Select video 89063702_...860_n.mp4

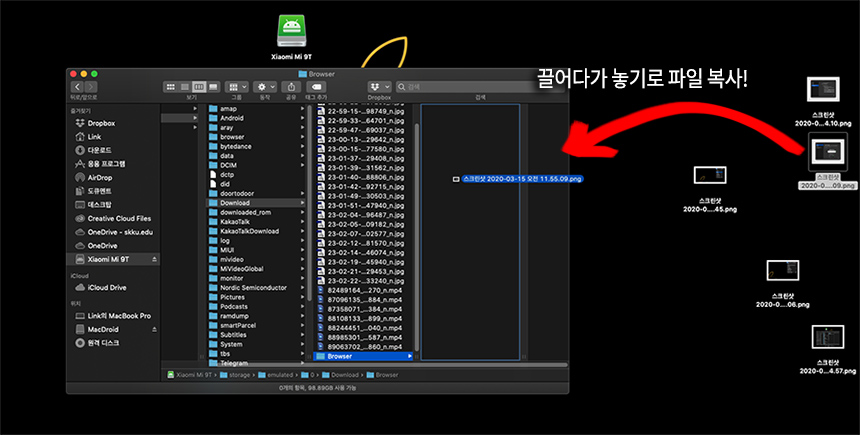(x=364, y=347)
